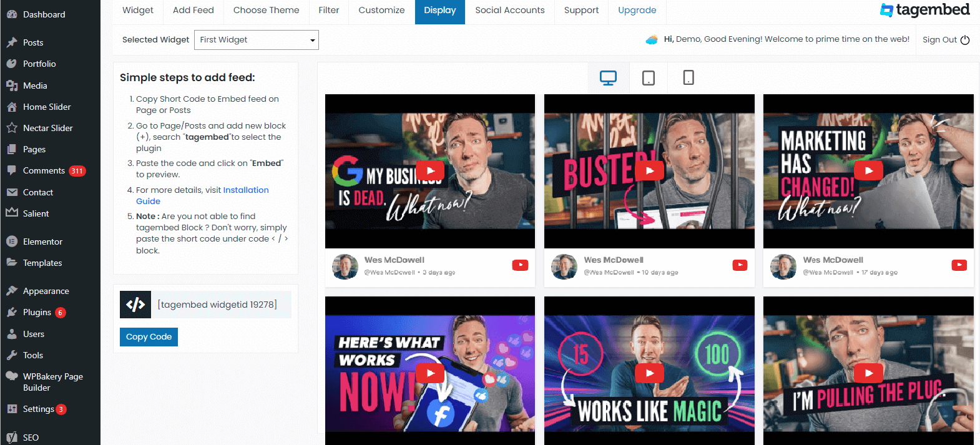Click the SEO sidebar icon
This screenshot has width=980, height=445.
click(12, 438)
